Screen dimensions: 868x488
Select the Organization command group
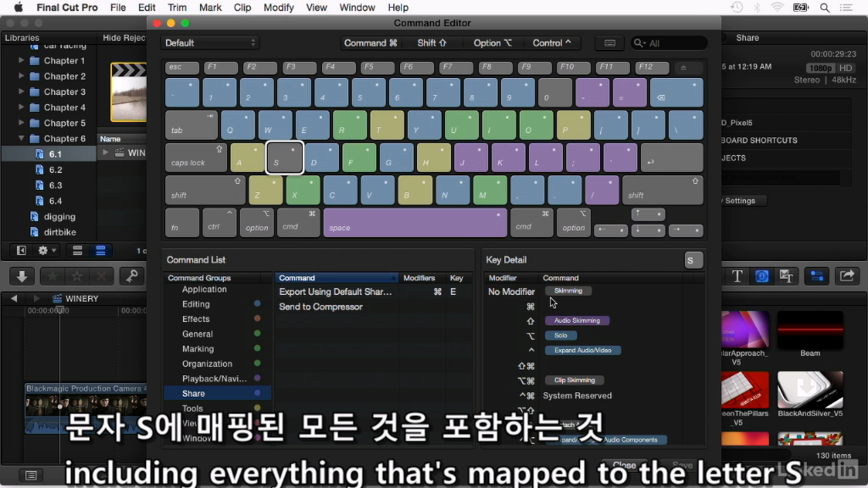(207, 364)
